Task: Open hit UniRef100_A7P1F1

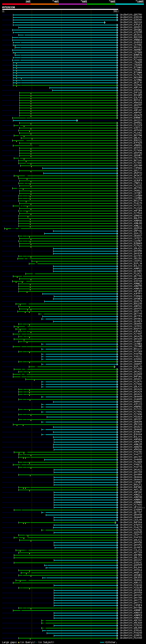Action: pyautogui.click(x=131, y=25)
